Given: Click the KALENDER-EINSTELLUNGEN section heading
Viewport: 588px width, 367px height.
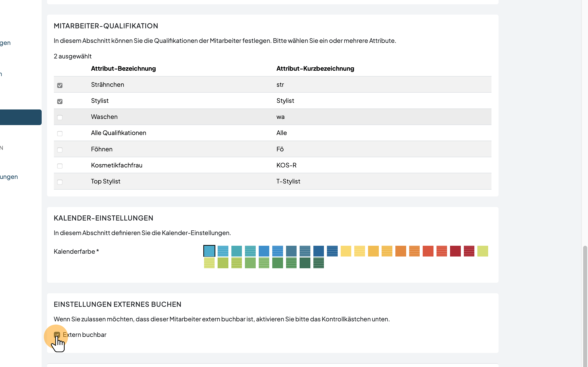Looking at the screenshot, I should (x=103, y=218).
